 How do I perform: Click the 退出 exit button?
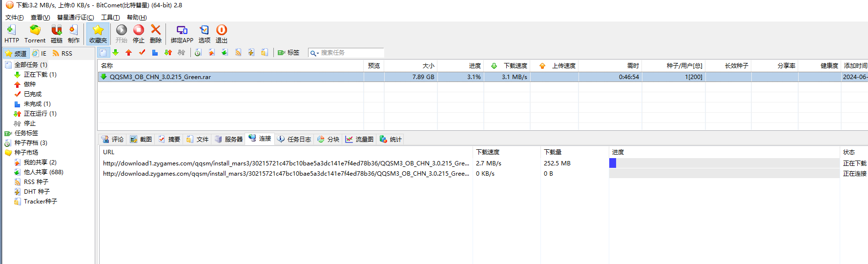coord(222,34)
